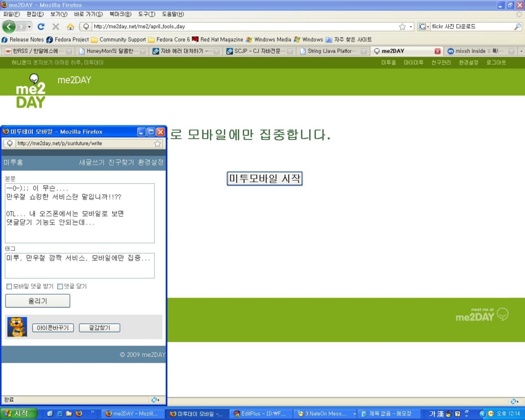Switch to the mixsh inside tab
The width and height of the screenshot is (525, 420).
pos(480,51)
